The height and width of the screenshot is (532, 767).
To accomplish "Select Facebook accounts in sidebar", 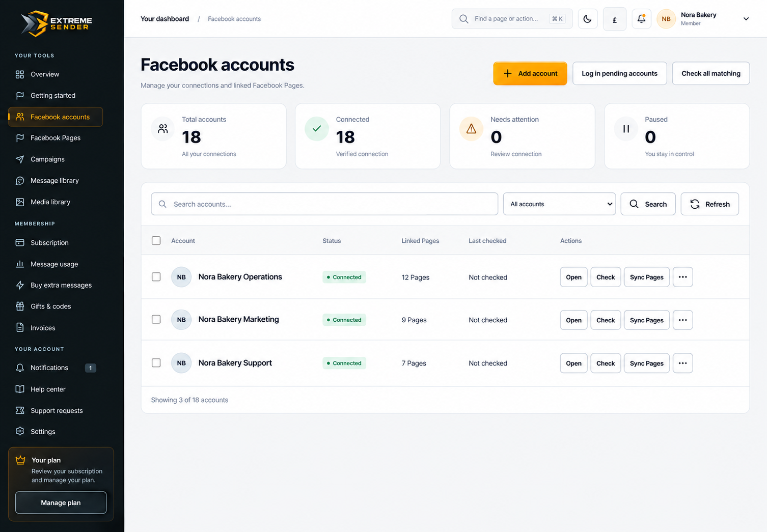I will point(56,117).
